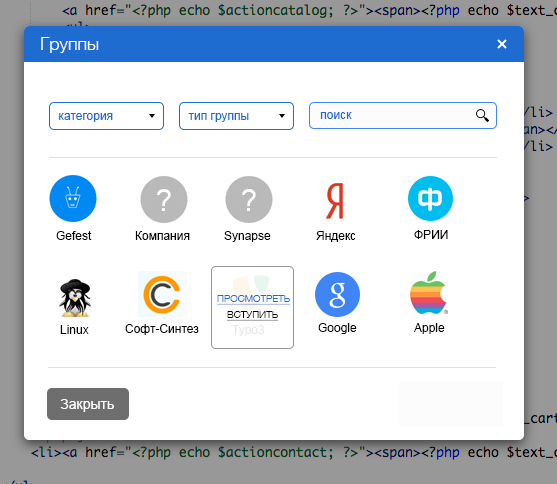
Task: Select the Synapse group label
Action: (x=247, y=236)
